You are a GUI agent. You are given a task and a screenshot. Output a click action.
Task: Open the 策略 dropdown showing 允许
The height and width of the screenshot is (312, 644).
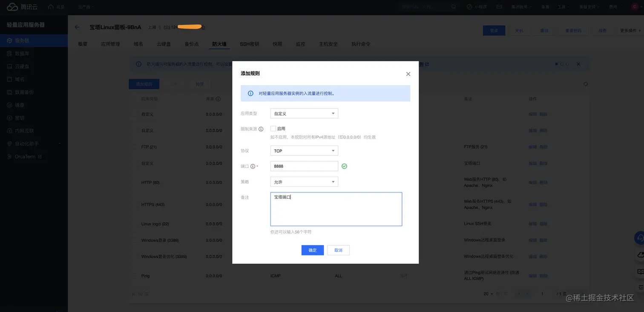coord(304,182)
